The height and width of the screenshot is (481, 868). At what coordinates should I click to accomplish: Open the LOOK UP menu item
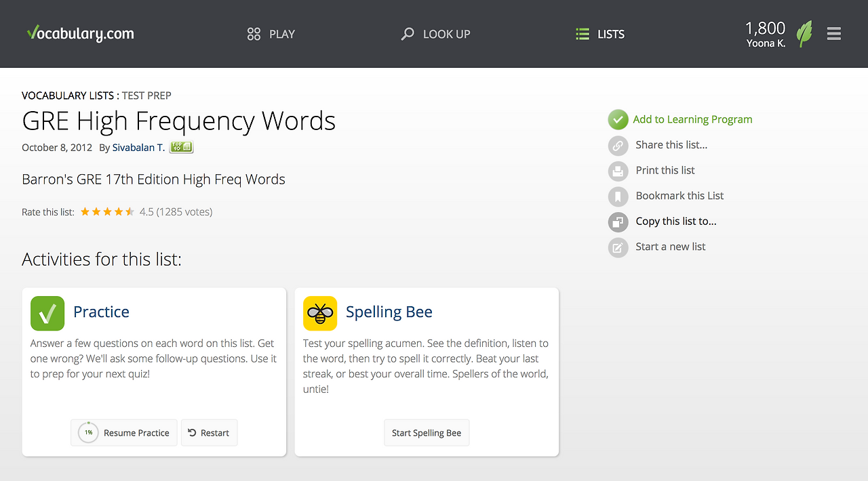coord(446,34)
